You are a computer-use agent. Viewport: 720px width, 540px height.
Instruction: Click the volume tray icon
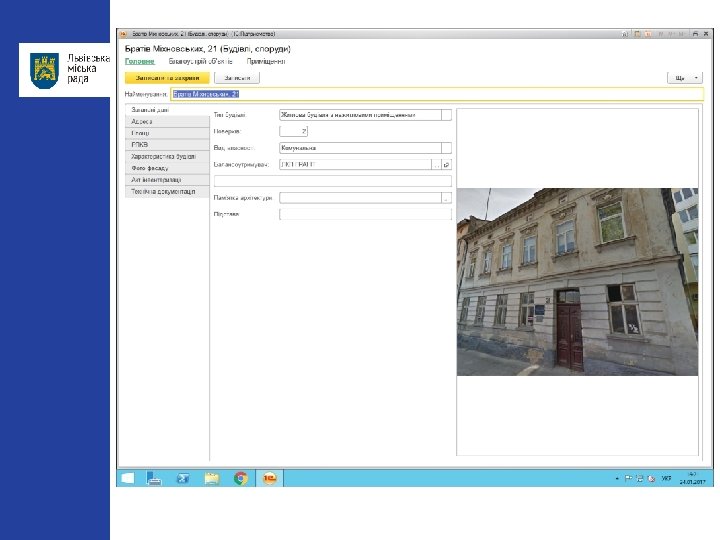[x=651, y=478]
